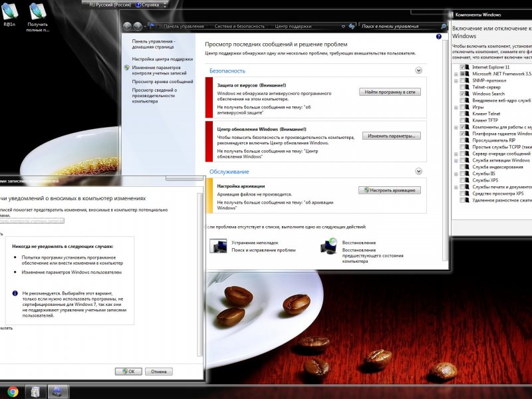
Task: Click the 'Изменить параметры...' button
Action: click(392, 136)
